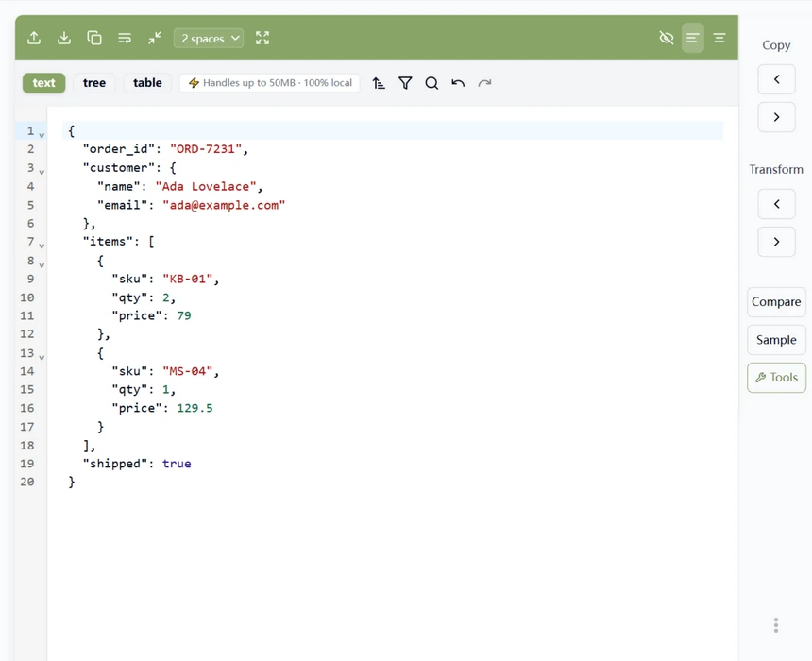Click the Copy right arrow button

pos(776,117)
